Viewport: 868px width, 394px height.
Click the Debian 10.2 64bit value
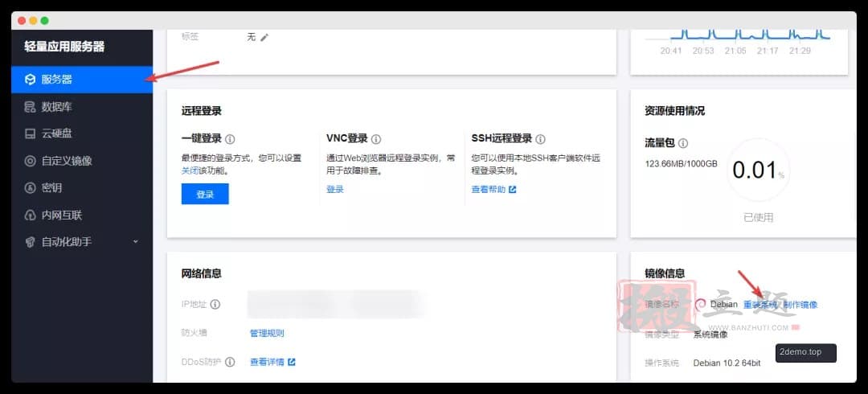727,363
